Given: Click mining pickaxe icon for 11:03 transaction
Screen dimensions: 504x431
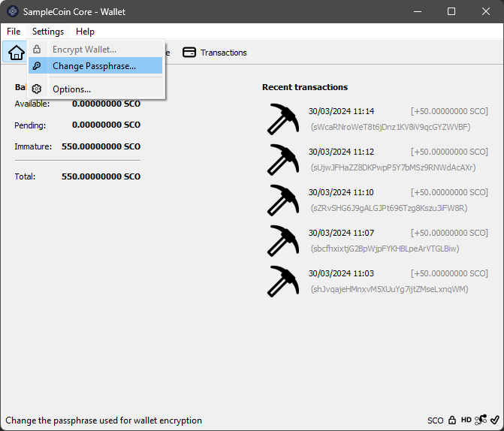Looking at the screenshot, I should pyautogui.click(x=283, y=281).
